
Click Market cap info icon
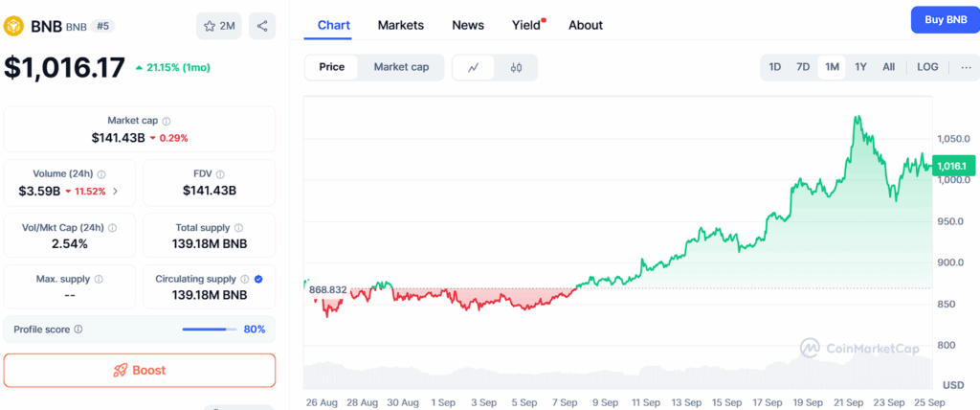pos(167,122)
